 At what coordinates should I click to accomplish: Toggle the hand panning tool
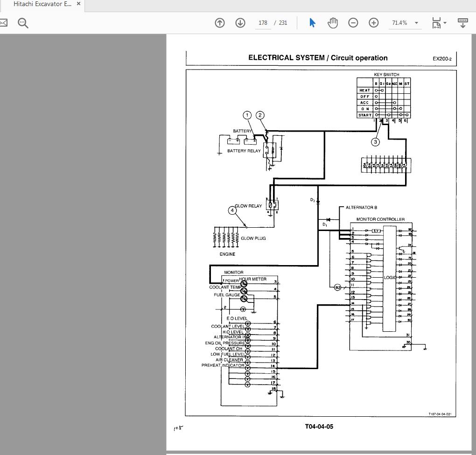(x=333, y=22)
